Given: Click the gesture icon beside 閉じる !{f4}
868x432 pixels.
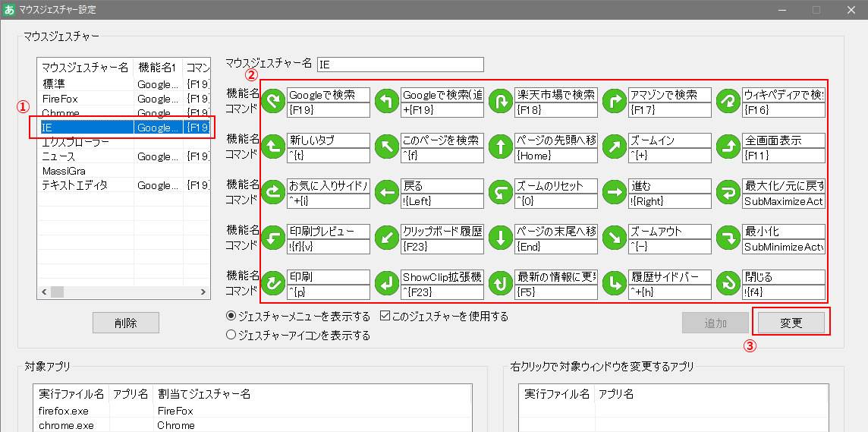Looking at the screenshot, I should 728,283.
